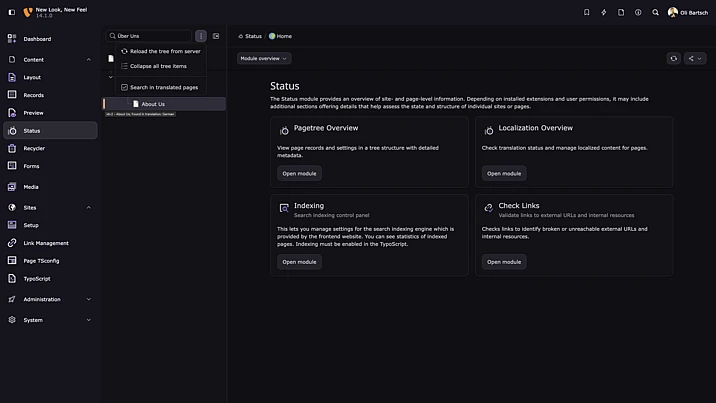Open the search magnifier in top bar
This screenshot has width=716, height=403.
[656, 12]
